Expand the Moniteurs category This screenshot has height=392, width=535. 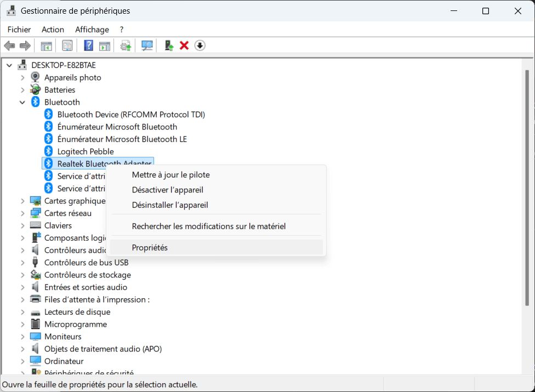pyautogui.click(x=22, y=337)
